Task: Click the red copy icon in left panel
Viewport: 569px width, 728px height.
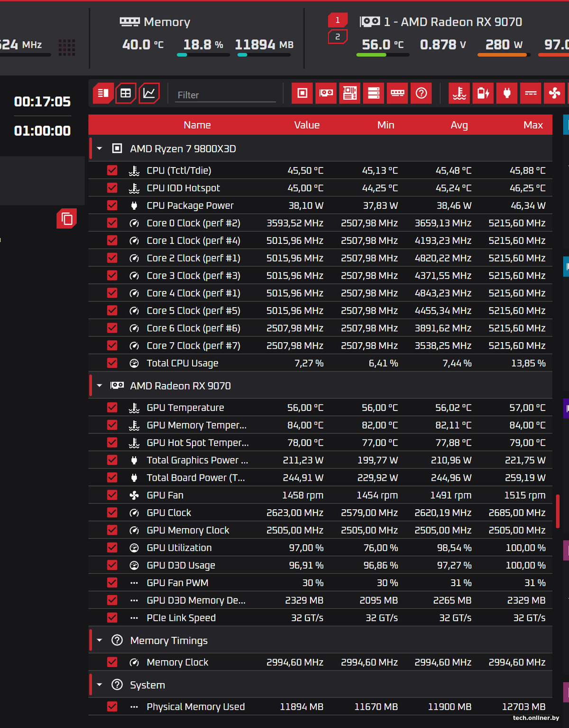Action: (x=67, y=219)
